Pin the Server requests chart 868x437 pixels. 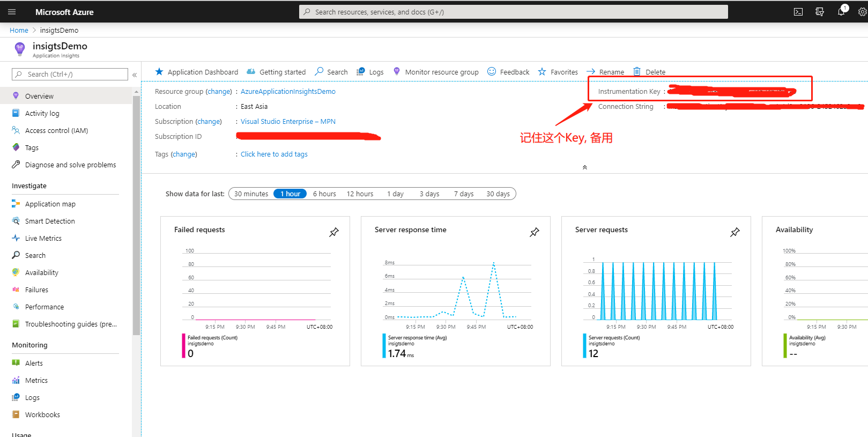(735, 232)
